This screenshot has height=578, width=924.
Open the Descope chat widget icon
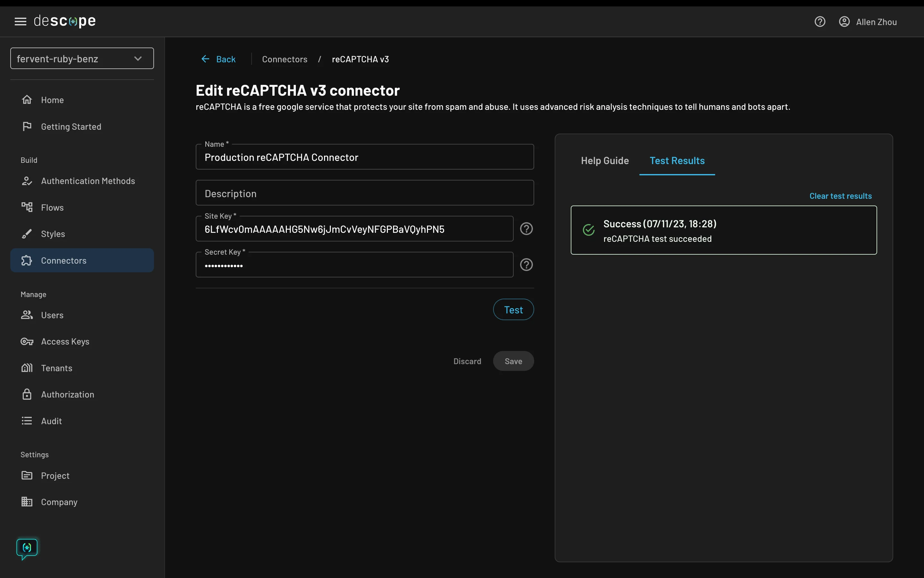click(27, 549)
